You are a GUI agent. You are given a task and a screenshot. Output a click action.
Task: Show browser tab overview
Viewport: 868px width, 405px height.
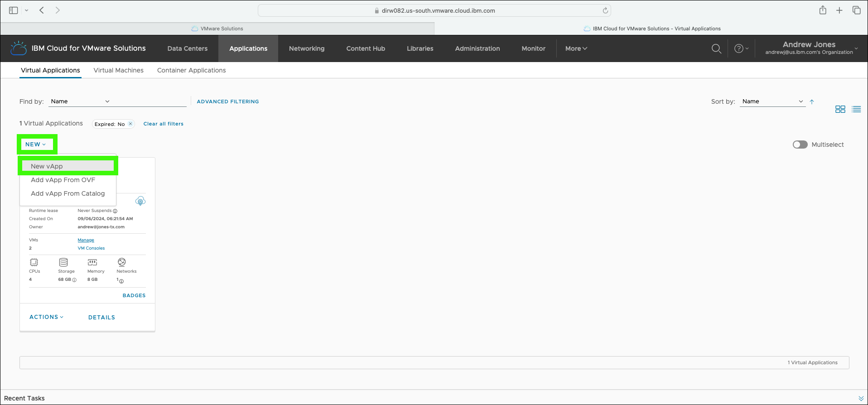pyautogui.click(x=856, y=10)
